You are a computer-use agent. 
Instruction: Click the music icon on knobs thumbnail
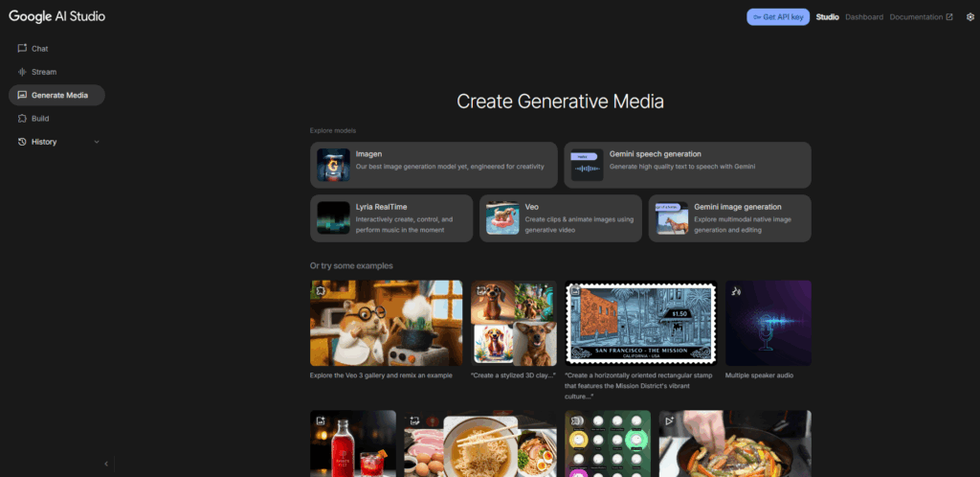pyautogui.click(x=575, y=420)
